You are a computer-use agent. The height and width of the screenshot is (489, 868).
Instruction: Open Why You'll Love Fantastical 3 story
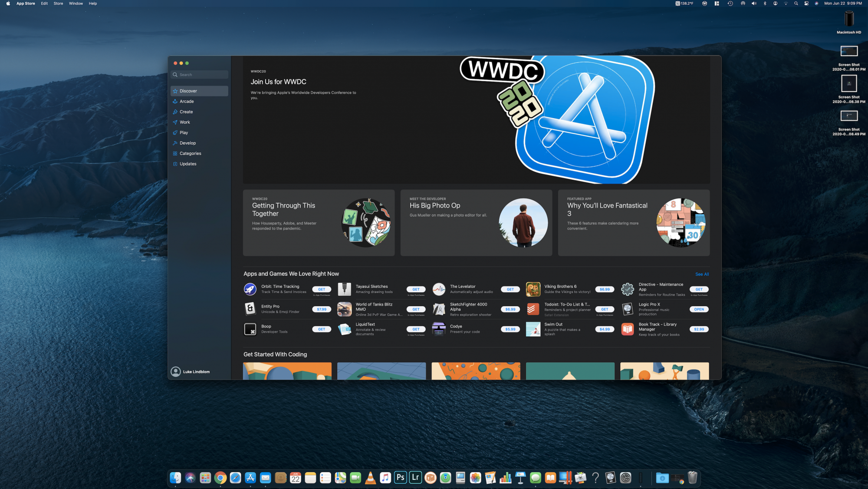click(x=634, y=223)
